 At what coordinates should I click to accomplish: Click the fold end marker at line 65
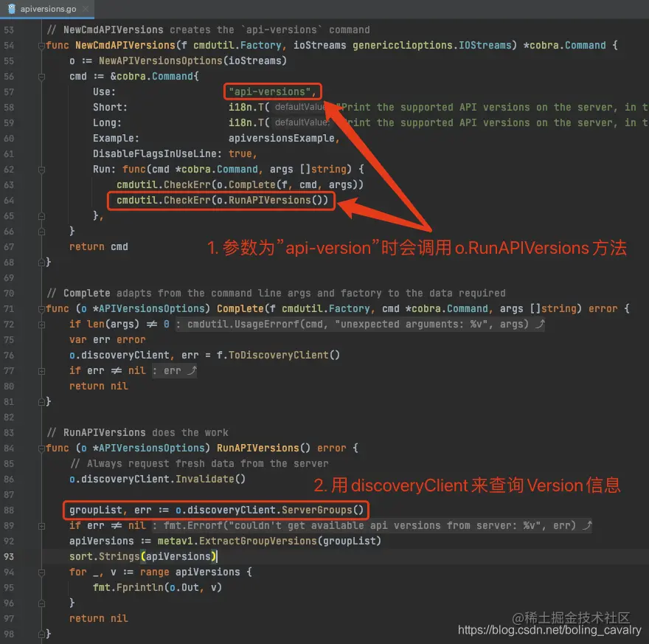pyautogui.click(x=41, y=216)
